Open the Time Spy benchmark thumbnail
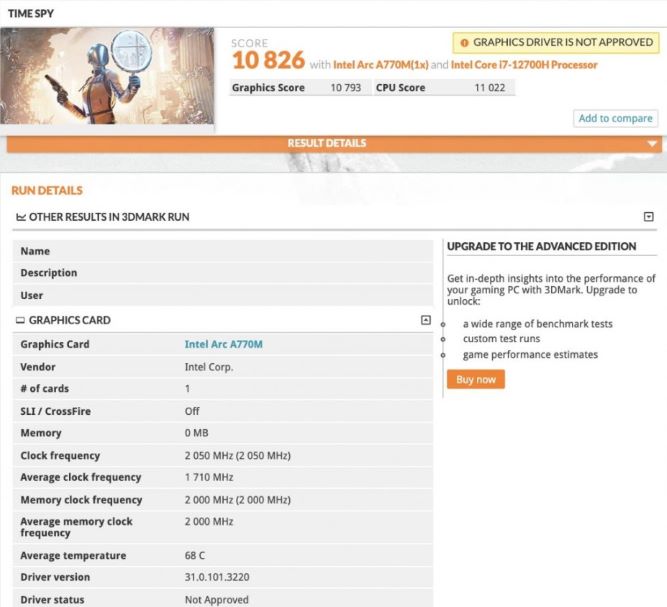667x607 pixels. pyautogui.click(x=108, y=76)
